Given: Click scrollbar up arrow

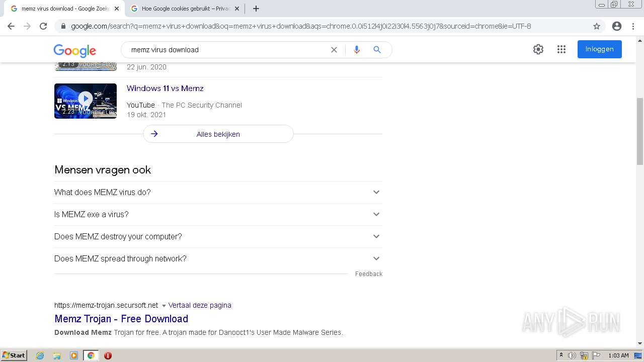Looking at the screenshot, I should [640, 40].
